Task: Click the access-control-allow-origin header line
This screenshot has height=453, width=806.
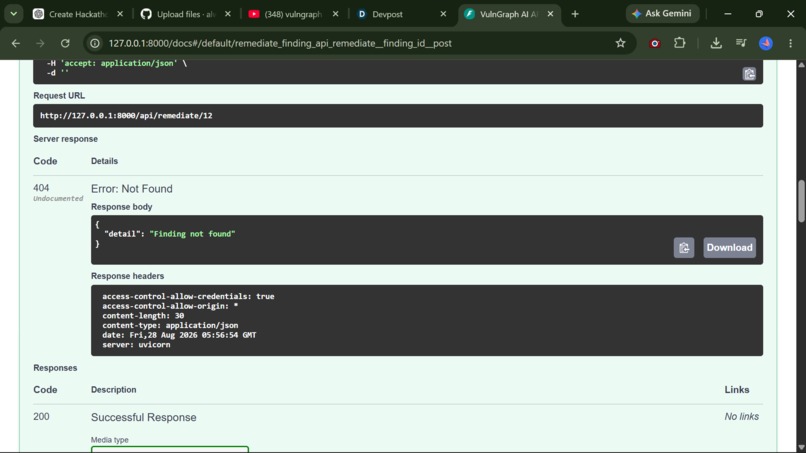Action: 170,306
